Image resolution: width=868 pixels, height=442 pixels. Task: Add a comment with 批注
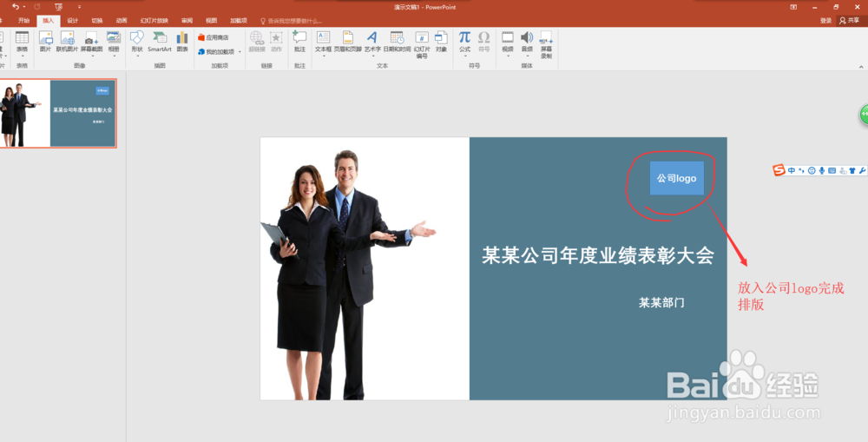tap(299, 42)
